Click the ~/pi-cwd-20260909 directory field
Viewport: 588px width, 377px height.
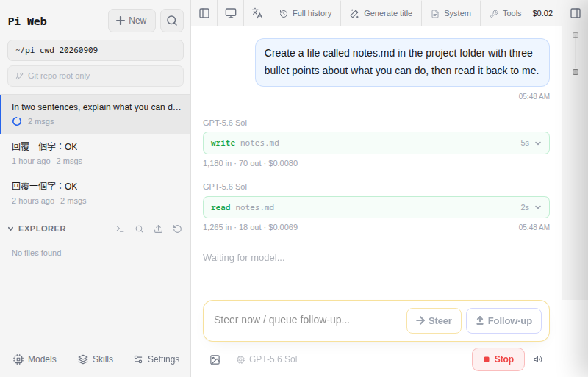(96, 50)
